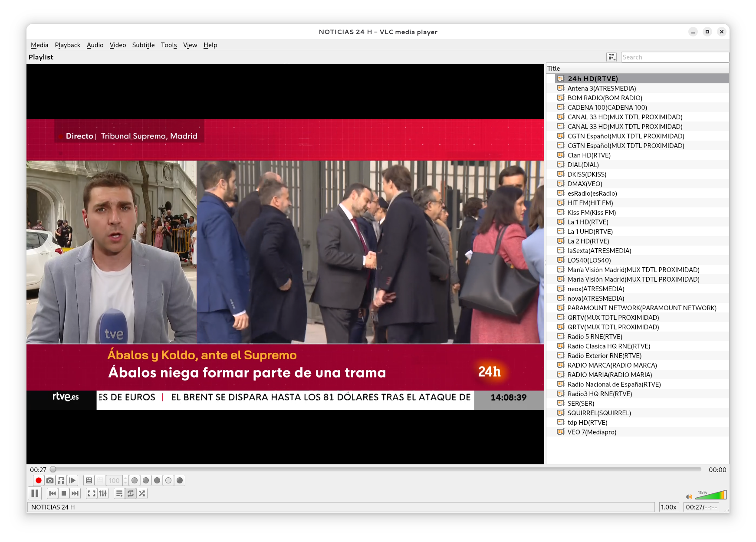756x542 pixels.
Task: Open the Tools menu
Action: [x=169, y=45]
